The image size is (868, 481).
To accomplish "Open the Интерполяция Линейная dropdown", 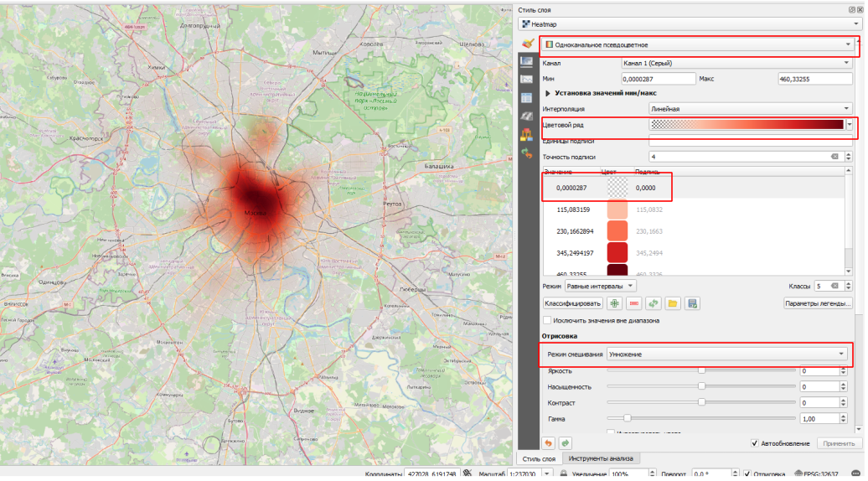I will click(750, 109).
